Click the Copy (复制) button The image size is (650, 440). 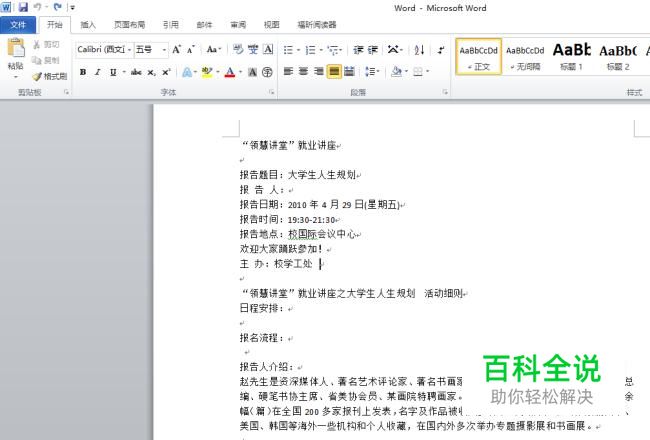(x=46, y=61)
